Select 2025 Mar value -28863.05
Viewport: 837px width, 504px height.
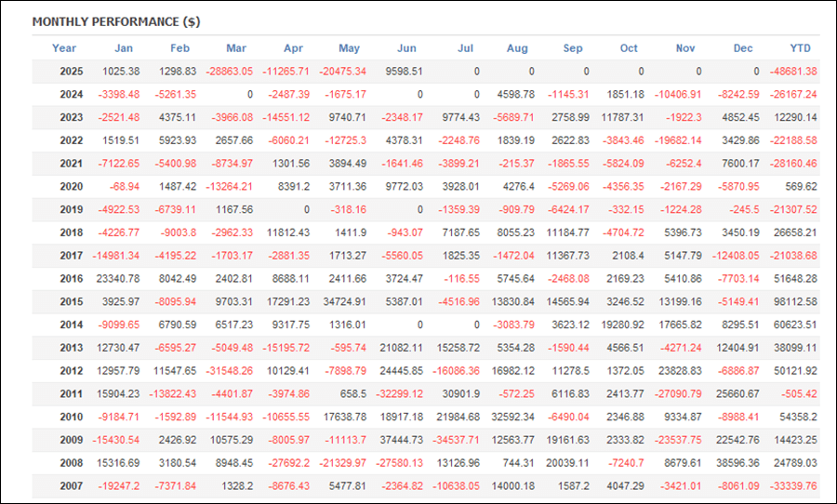coord(230,72)
